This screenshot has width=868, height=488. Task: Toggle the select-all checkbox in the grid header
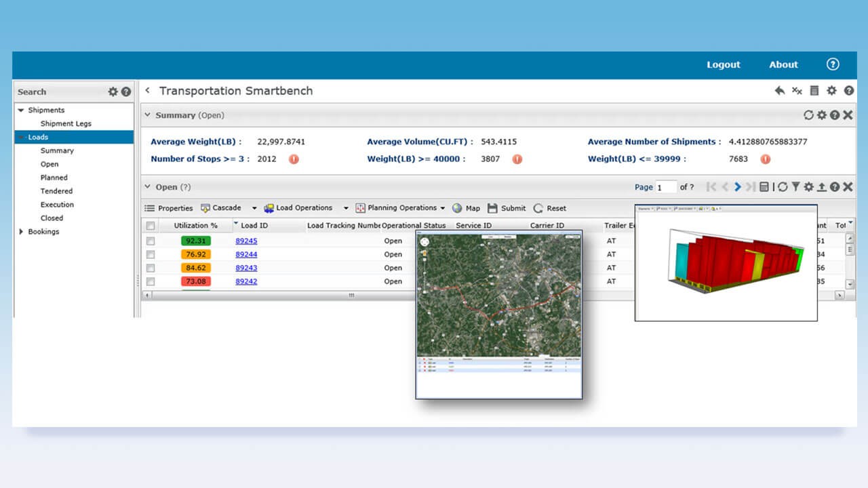151,225
